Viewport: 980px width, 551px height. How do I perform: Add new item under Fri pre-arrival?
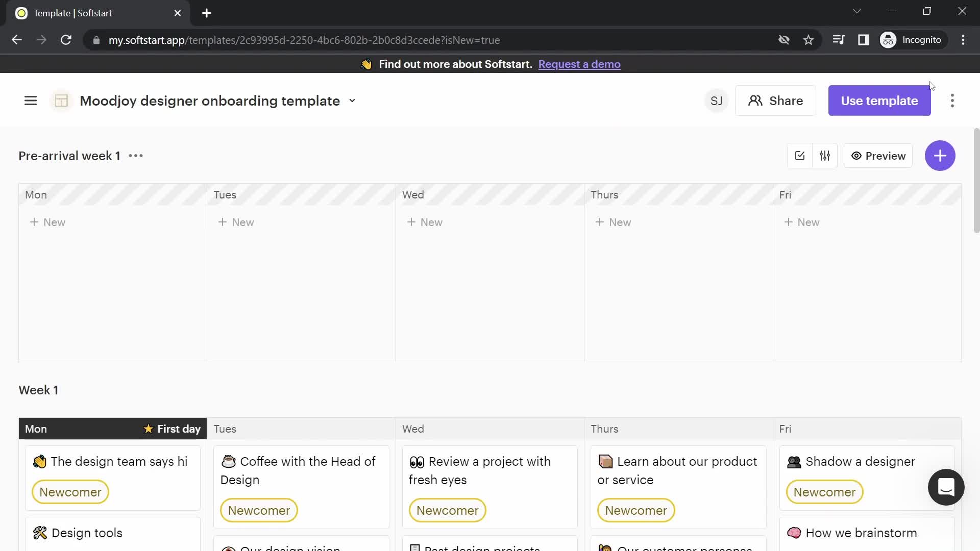pos(802,222)
